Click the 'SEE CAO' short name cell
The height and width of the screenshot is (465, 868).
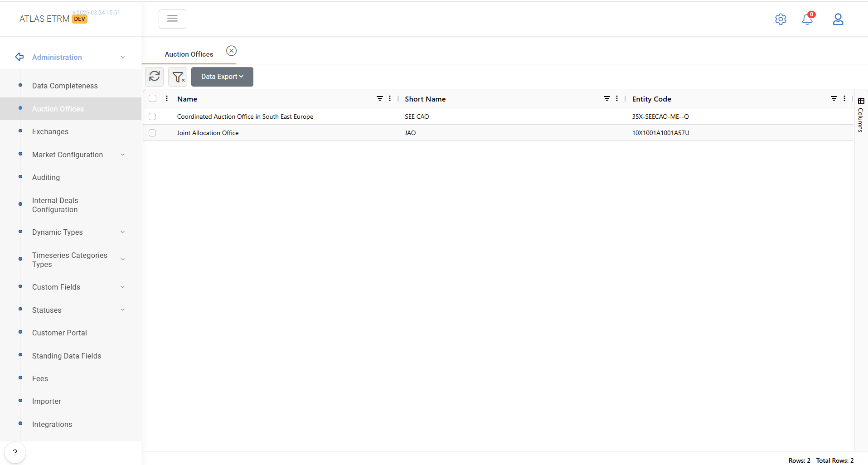[417, 116]
